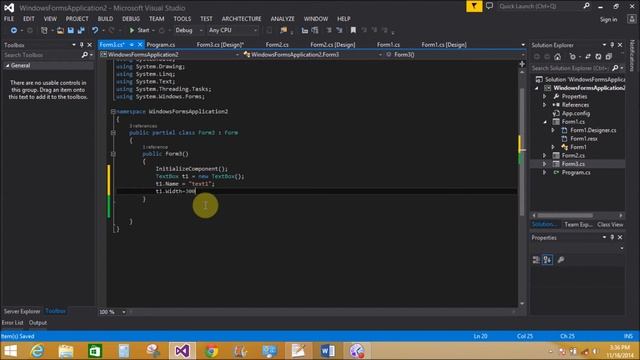Click the Sync with Active Document icon
Screen dimensions: 640x360
[588, 57]
